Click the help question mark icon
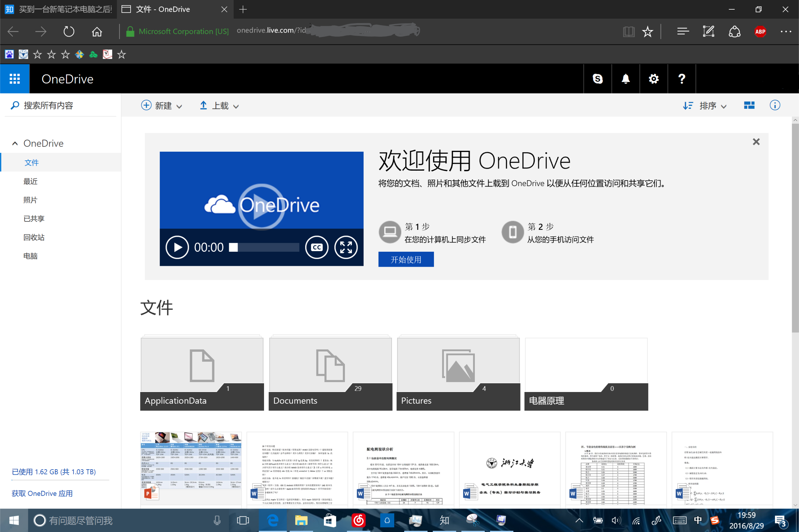 (681, 79)
